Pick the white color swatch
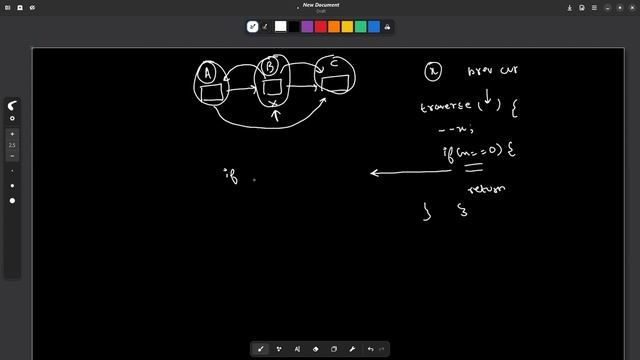 coord(280,27)
